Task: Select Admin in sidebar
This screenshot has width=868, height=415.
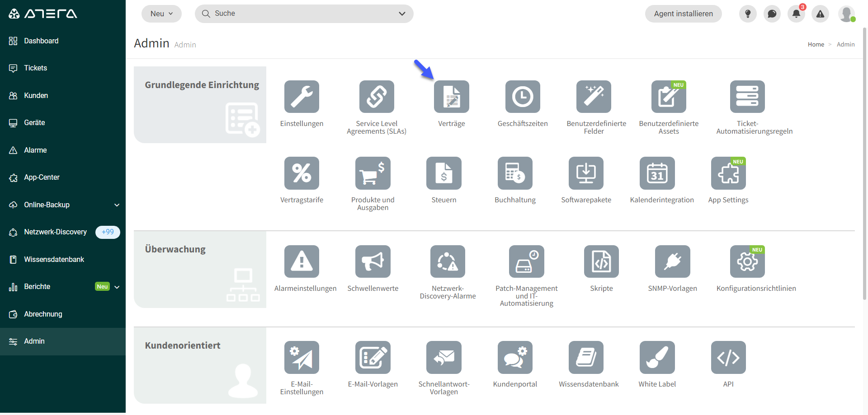Action: [63, 341]
